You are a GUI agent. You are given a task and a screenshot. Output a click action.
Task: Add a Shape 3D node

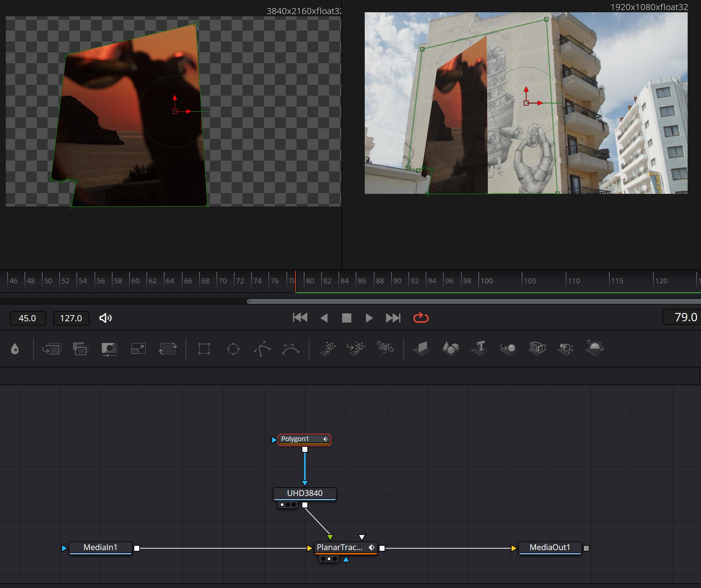click(451, 349)
